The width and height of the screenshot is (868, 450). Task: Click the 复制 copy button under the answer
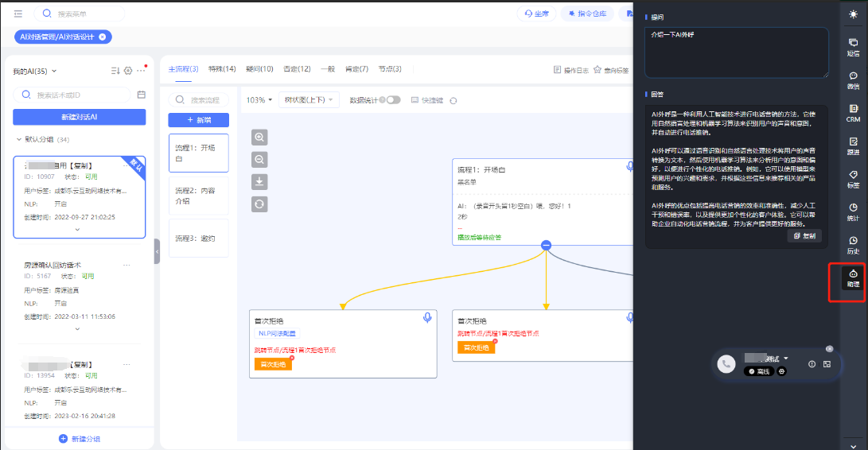804,236
